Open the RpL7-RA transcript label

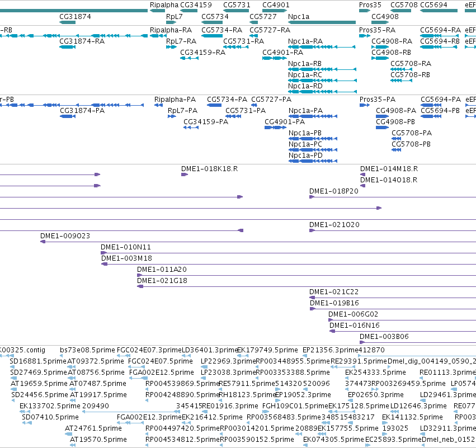181,41
